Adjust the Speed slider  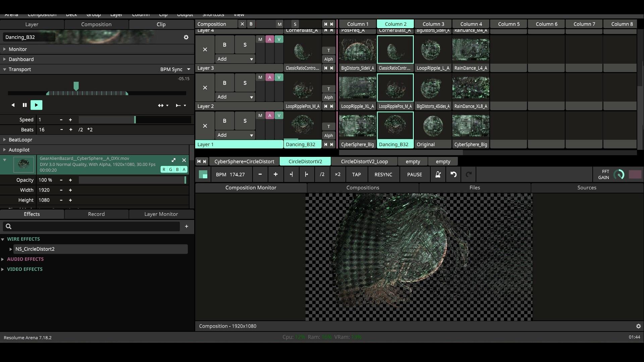[x=135, y=120]
